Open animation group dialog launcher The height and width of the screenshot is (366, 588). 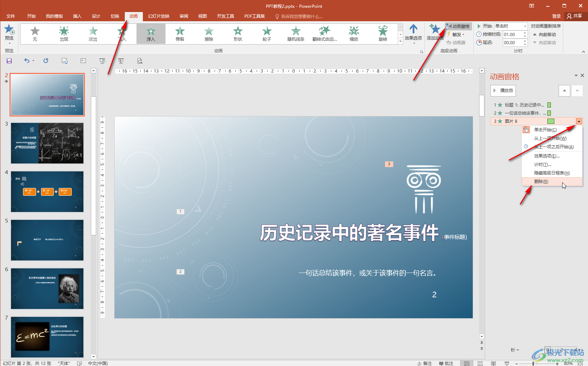(x=421, y=52)
